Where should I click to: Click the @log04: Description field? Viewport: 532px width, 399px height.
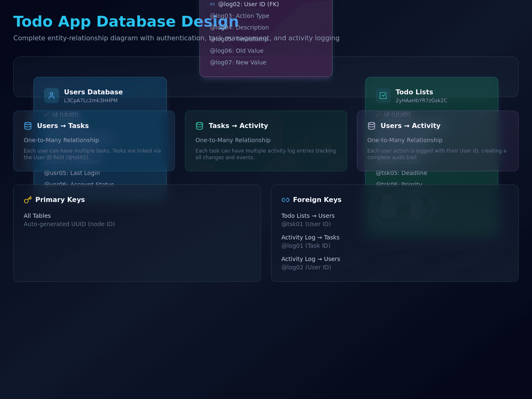[x=239, y=27]
